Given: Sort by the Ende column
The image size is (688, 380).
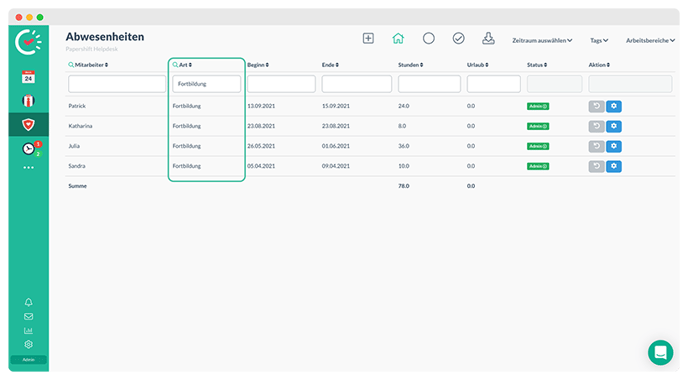Looking at the screenshot, I should pyautogui.click(x=330, y=65).
